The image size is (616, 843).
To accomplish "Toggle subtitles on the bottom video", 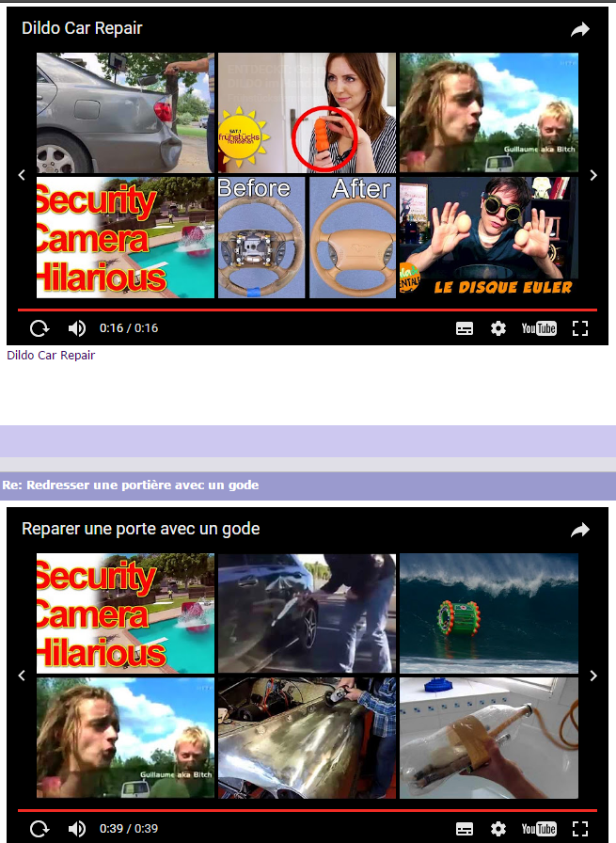I will (x=465, y=829).
